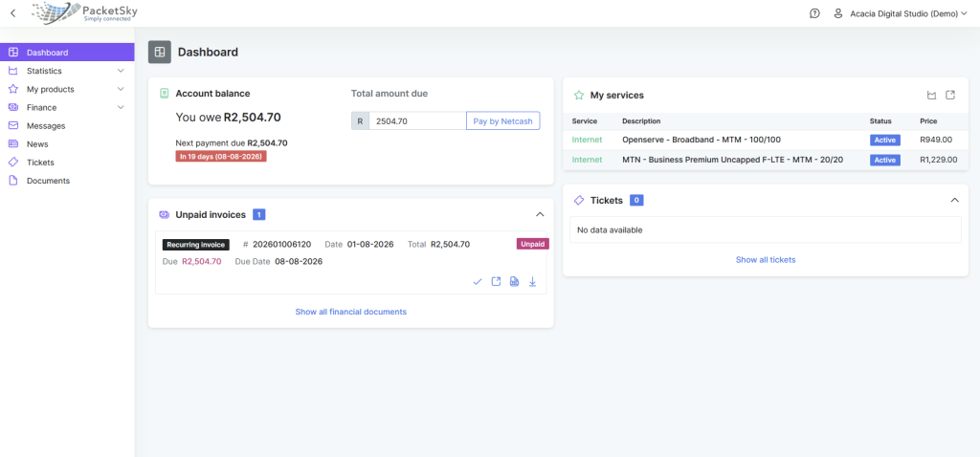The image size is (980, 457).
Task: Click the Messages envelope icon
Action: (13, 125)
